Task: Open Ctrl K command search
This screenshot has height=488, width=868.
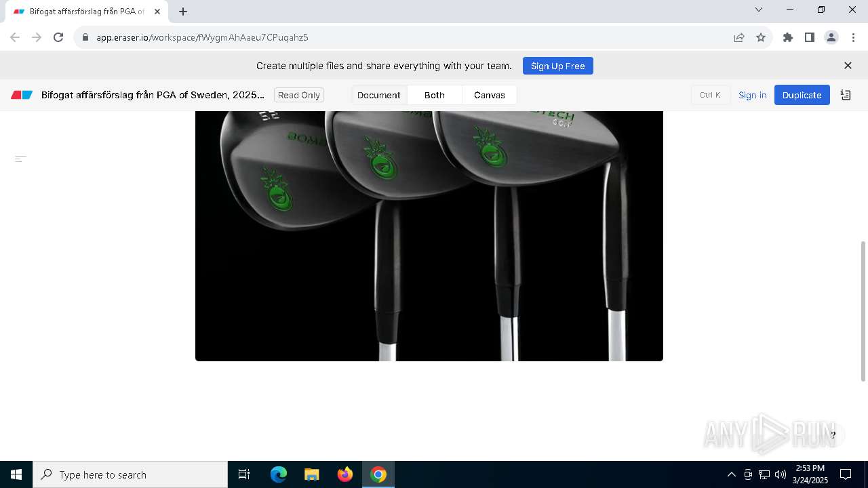Action: pos(711,95)
